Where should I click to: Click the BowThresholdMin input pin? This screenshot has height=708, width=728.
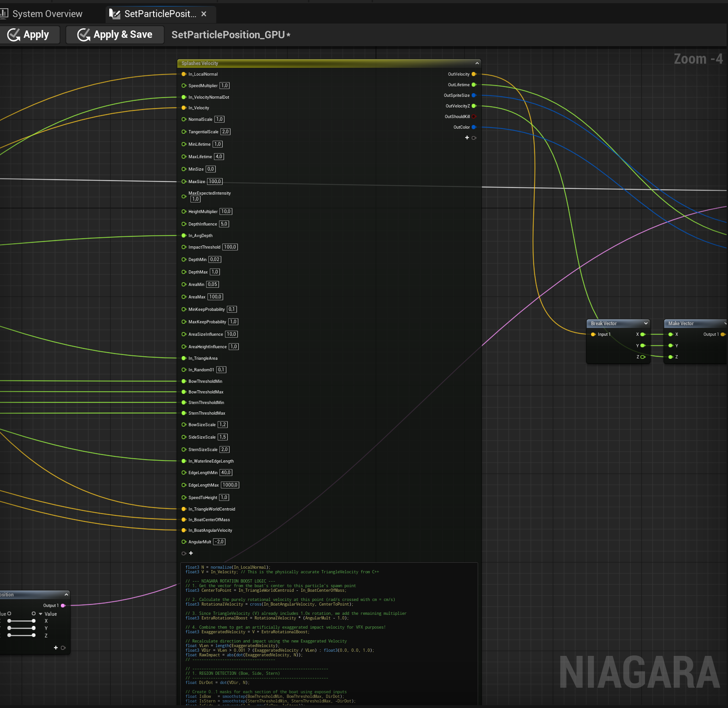coord(184,381)
